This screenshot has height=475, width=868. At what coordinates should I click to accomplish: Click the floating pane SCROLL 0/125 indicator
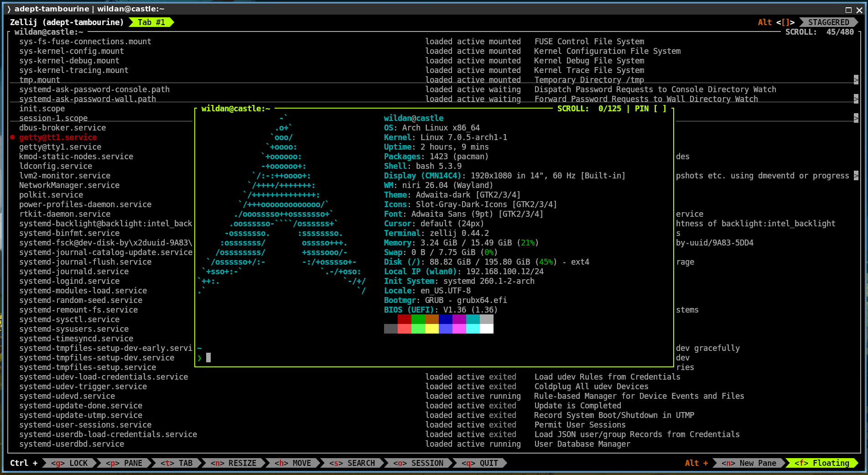point(589,109)
